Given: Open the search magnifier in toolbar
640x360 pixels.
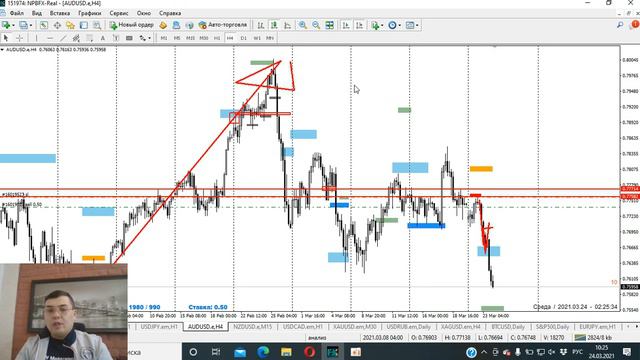Looking at the screenshot, I should tap(620, 25).
